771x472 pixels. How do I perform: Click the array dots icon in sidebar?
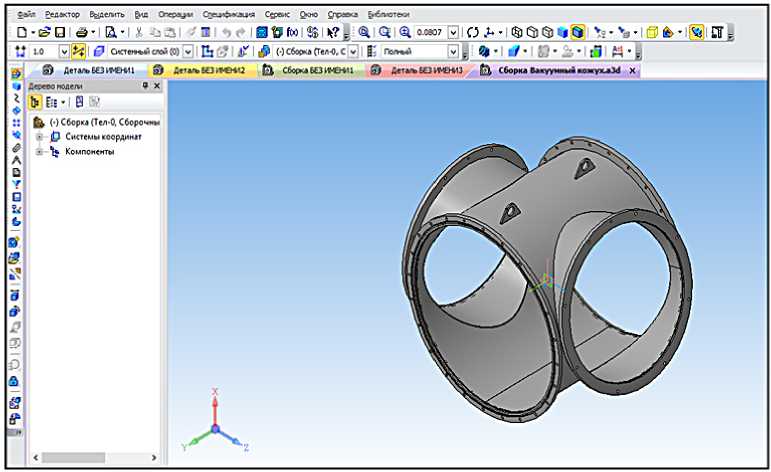[x=16, y=122]
